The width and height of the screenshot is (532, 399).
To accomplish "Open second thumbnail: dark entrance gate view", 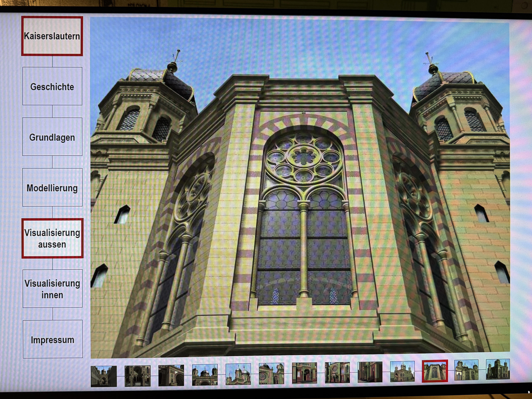I will click(x=138, y=376).
